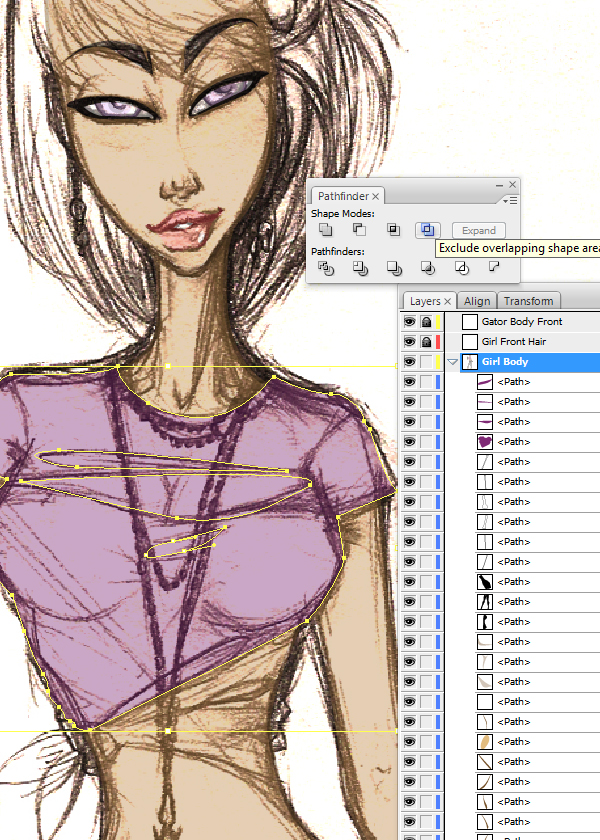The image size is (600, 840).
Task: Click the Gator Body Front layer thumbnail
Action: [x=470, y=322]
